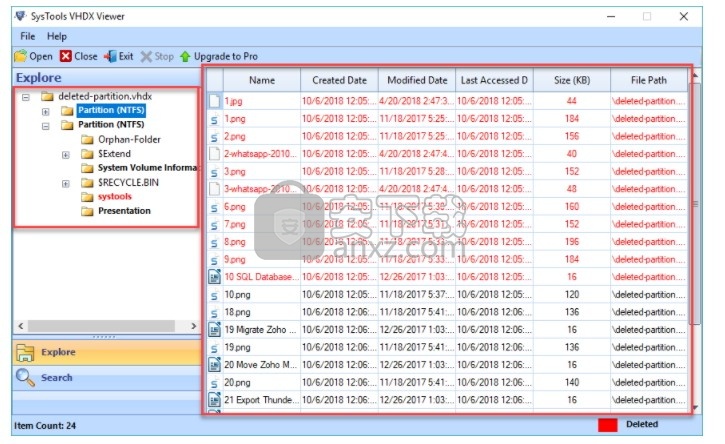
Task: Sort by the Size (KB) column
Action: point(571,80)
